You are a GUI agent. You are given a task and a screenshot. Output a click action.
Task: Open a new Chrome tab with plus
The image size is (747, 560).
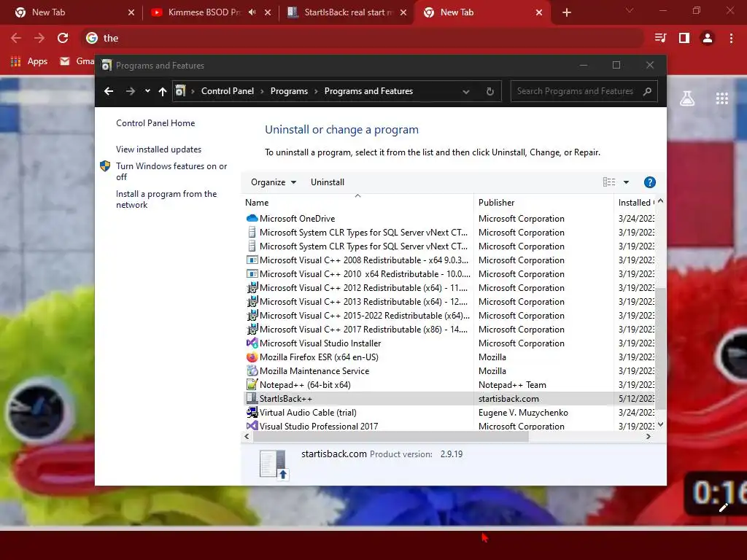point(566,12)
